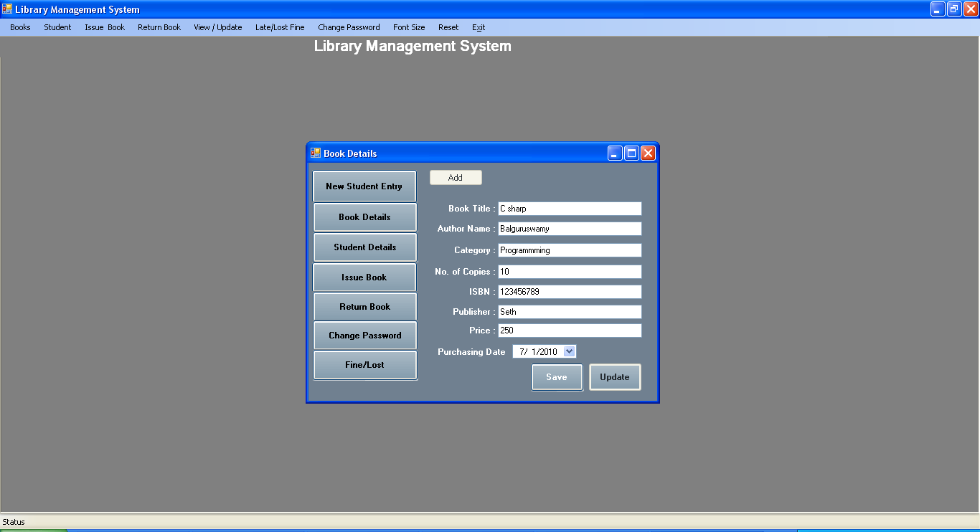980x532 pixels.
Task: Click the Change Password side button
Action: [x=364, y=336]
